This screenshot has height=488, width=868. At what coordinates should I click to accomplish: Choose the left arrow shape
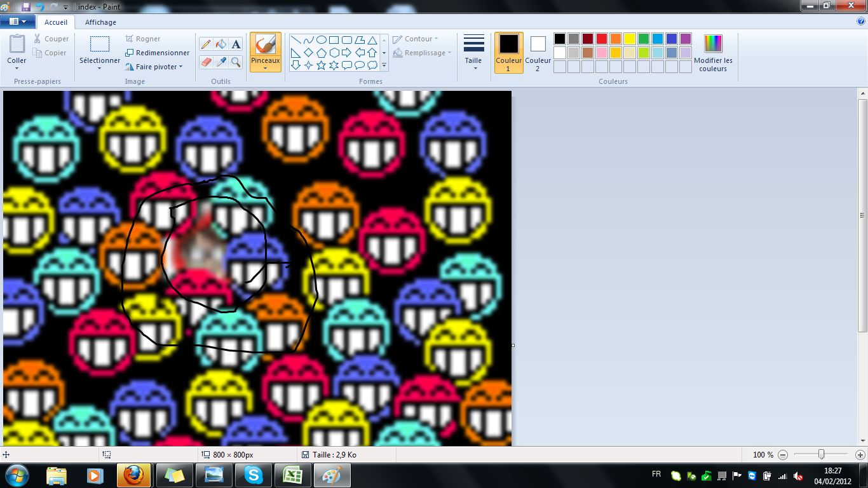(x=360, y=53)
